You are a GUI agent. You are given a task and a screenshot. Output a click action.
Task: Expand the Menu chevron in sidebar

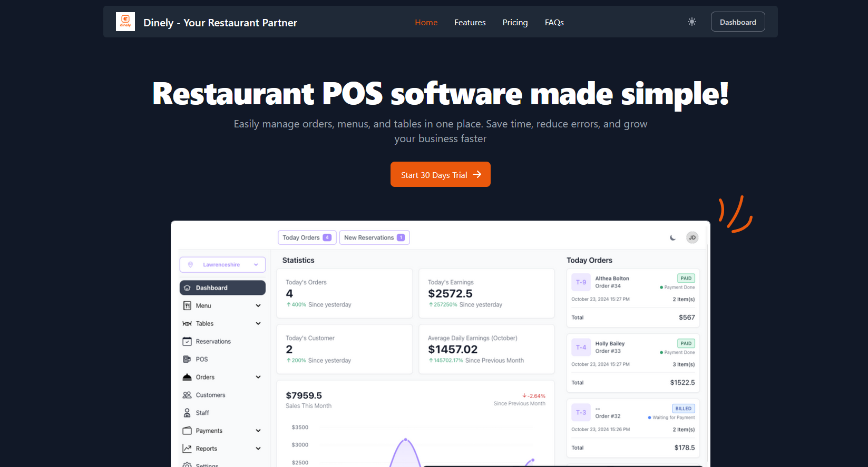(258, 306)
